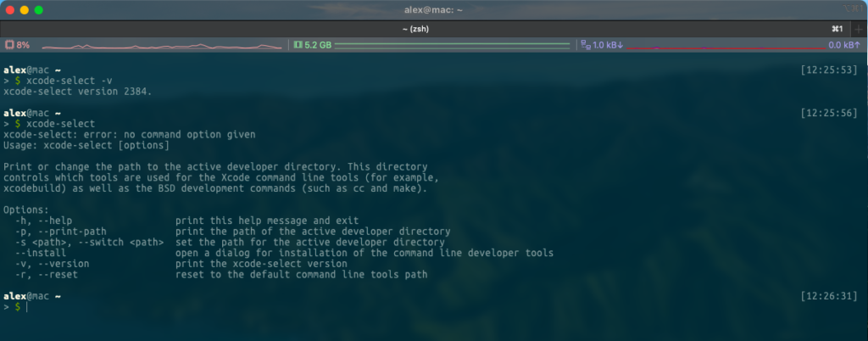Click 'open a dialog for installation' description
Viewport: 868px width, 341px height.
click(364, 253)
